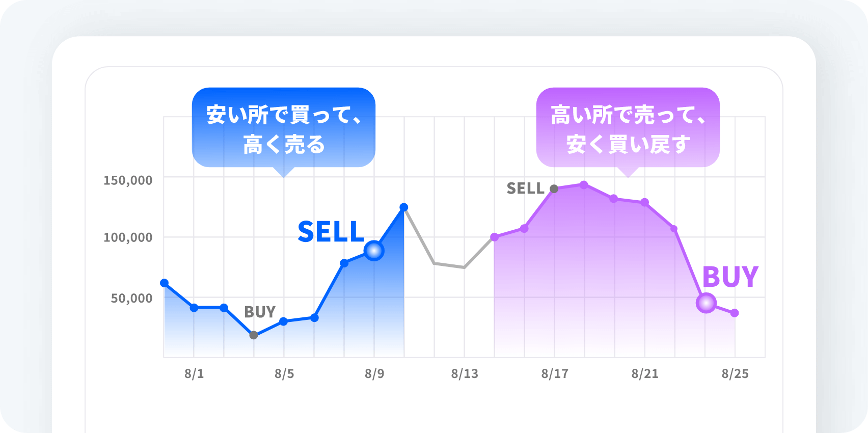Select the highest purple data point
868x433 pixels.
point(584,185)
